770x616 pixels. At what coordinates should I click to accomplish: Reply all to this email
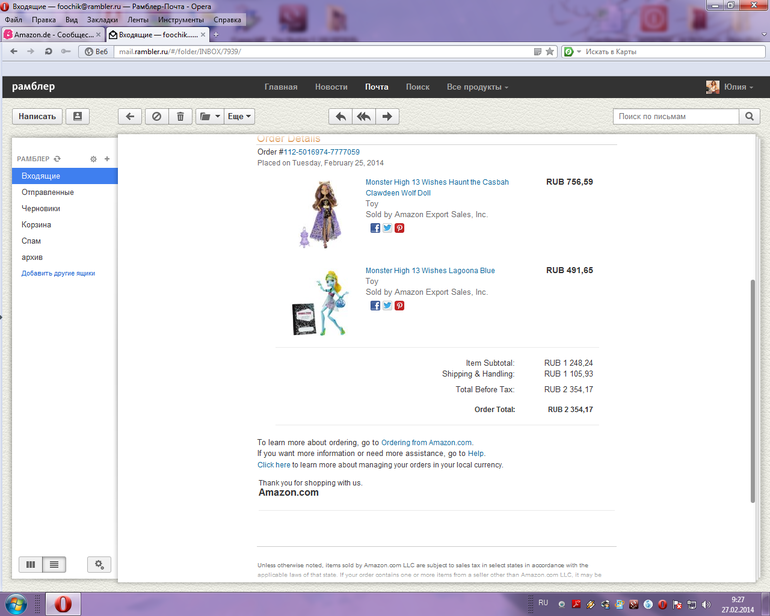tap(364, 117)
